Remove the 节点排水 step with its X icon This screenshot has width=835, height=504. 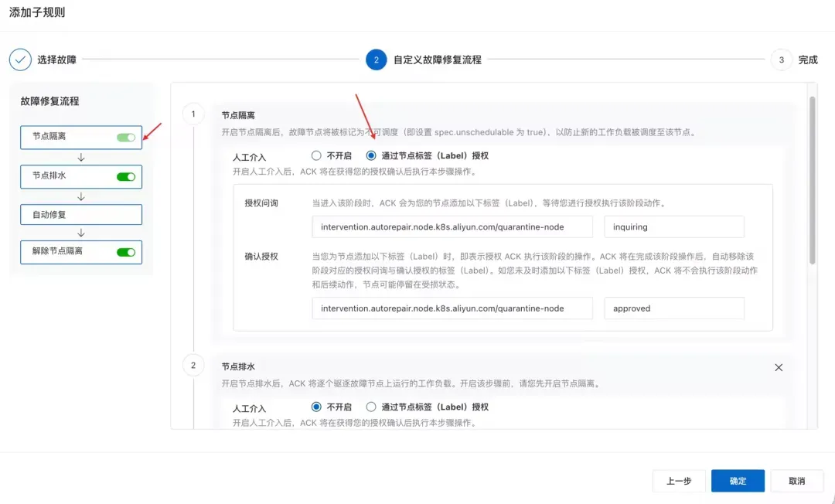[x=779, y=367]
